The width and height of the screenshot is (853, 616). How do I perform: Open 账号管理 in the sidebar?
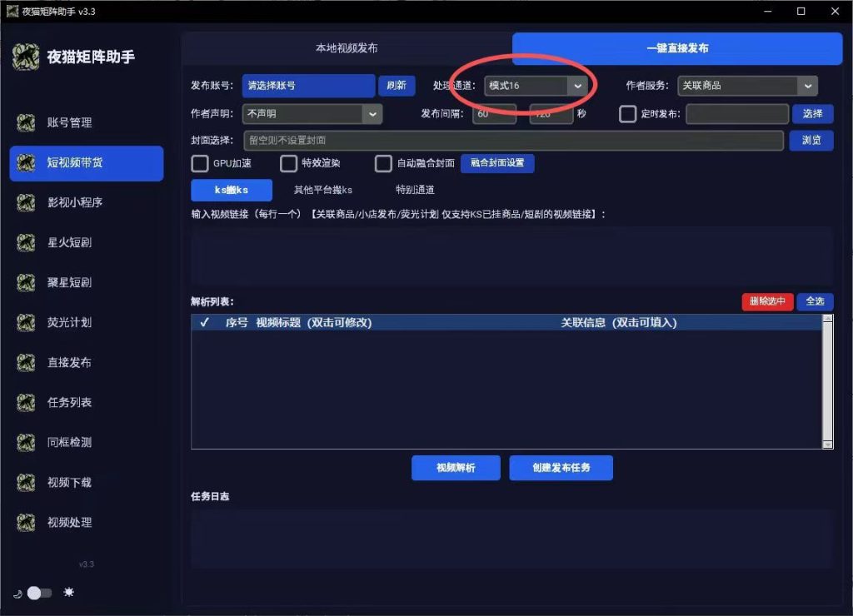tap(87, 122)
